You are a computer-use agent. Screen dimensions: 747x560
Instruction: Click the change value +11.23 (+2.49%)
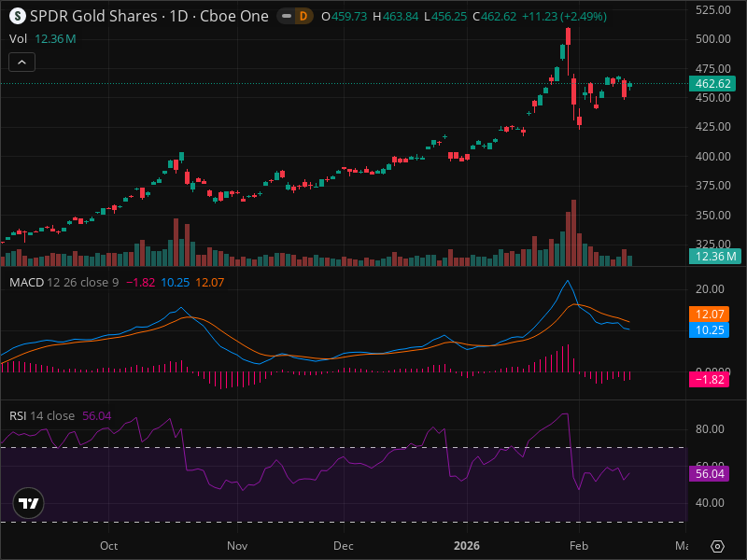564,17
